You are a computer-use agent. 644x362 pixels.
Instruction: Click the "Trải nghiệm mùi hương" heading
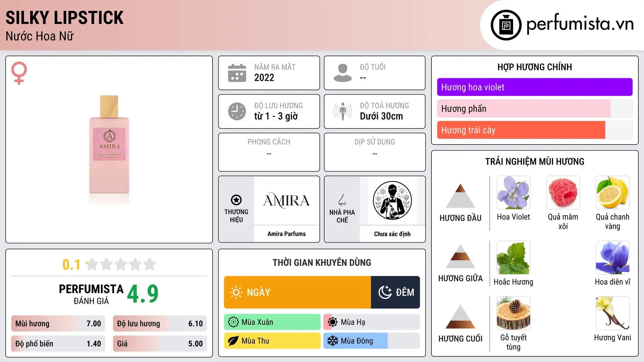click(535, 162)
